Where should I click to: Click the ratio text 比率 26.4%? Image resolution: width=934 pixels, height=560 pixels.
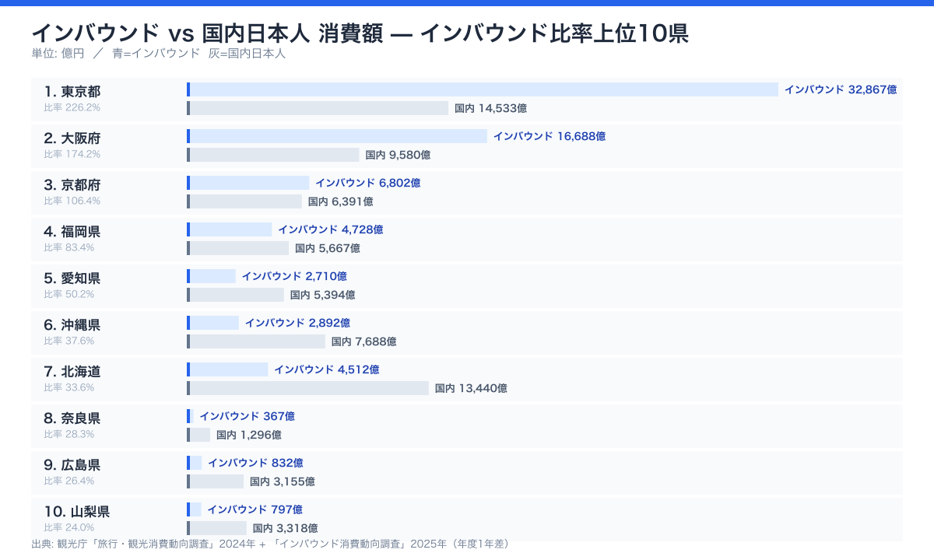tap(69, 481)
